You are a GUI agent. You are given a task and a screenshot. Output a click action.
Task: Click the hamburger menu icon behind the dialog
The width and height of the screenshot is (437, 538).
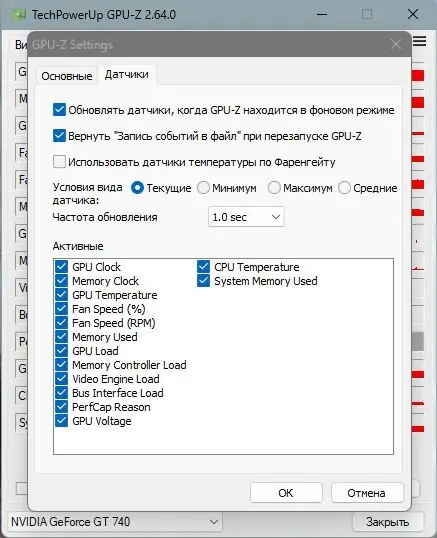pyautogui.click(x=419, y=41)
